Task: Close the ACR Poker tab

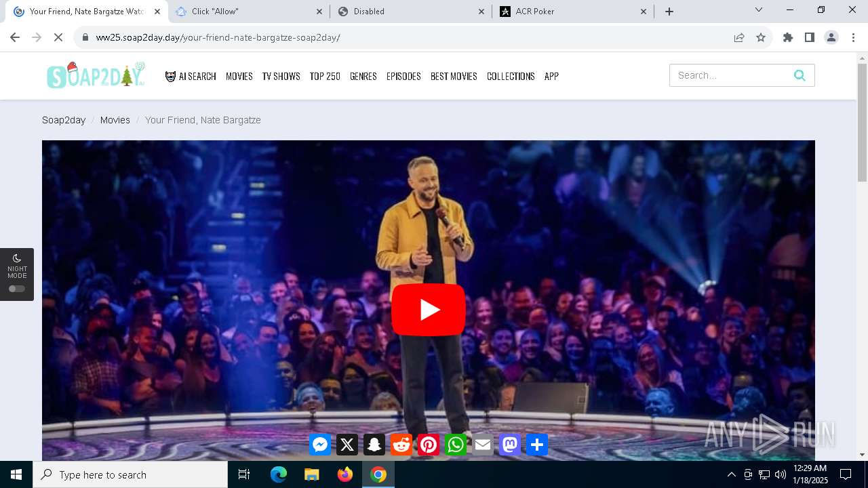Action: pos(644,12)
